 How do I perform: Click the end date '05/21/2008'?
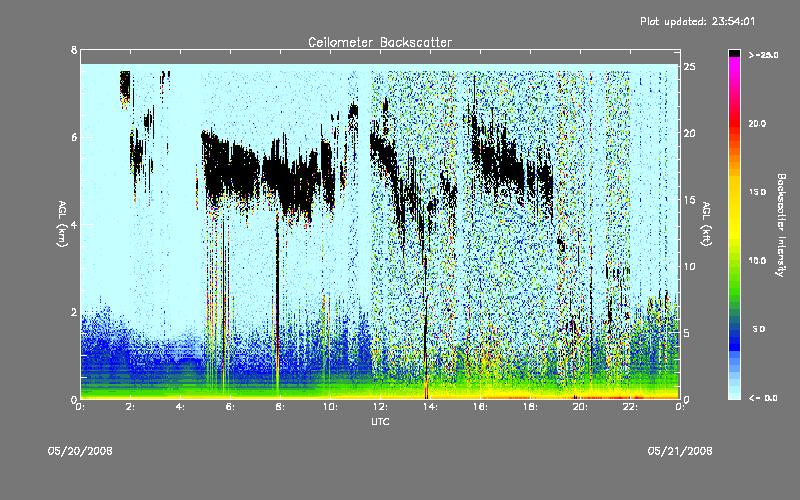(680, 451)
